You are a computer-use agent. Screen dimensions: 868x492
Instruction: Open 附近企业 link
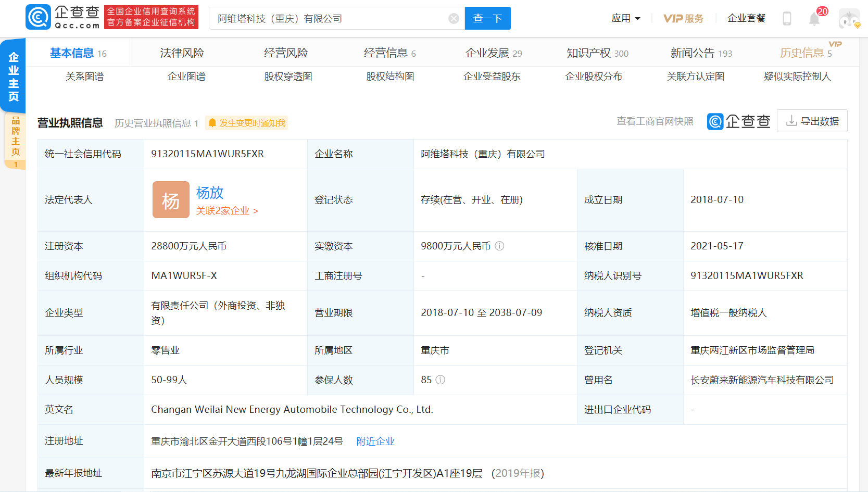[375, 441]
